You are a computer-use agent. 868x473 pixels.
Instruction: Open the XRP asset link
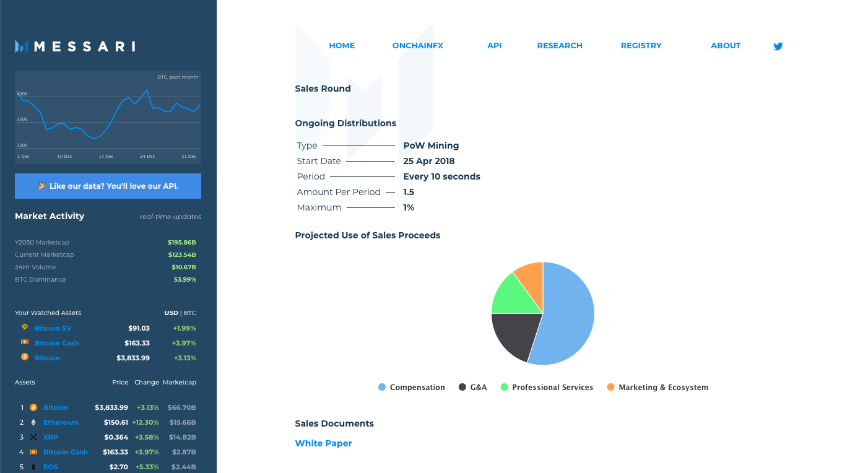[x=50, y=437]
